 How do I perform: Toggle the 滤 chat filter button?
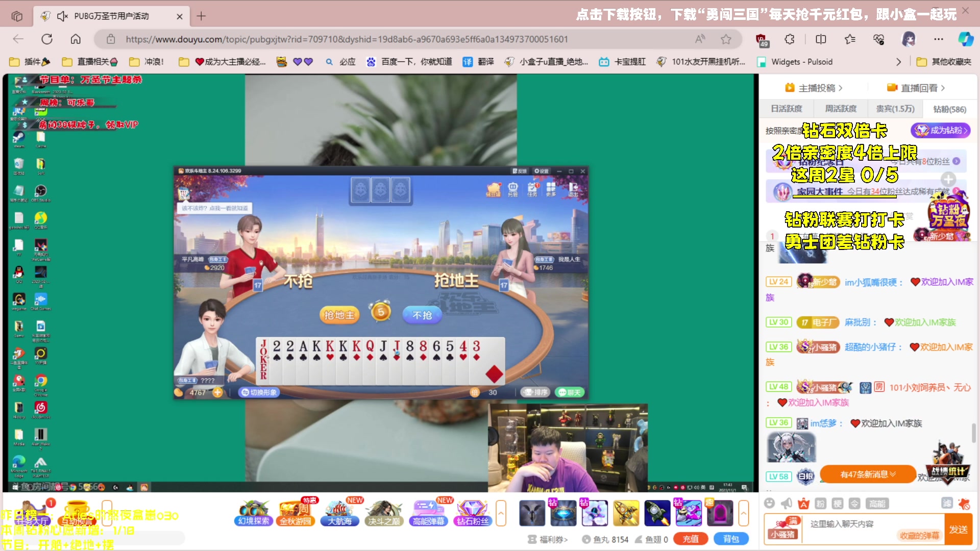tap(947, 504)
